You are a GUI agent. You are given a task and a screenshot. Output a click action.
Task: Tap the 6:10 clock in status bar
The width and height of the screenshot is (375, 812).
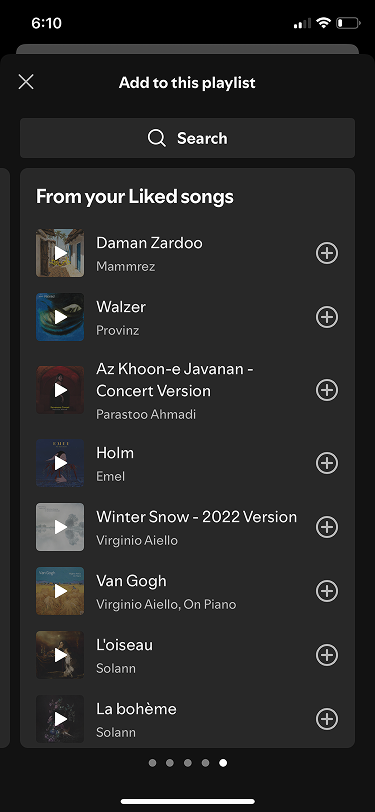pos(47,23)
